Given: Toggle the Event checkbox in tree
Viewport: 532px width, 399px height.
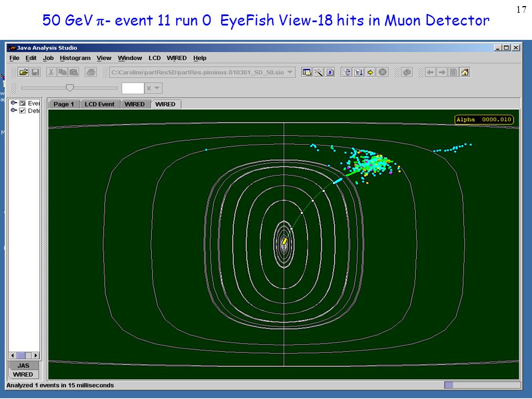Looking at the screenshot, I should coord(23,103).
